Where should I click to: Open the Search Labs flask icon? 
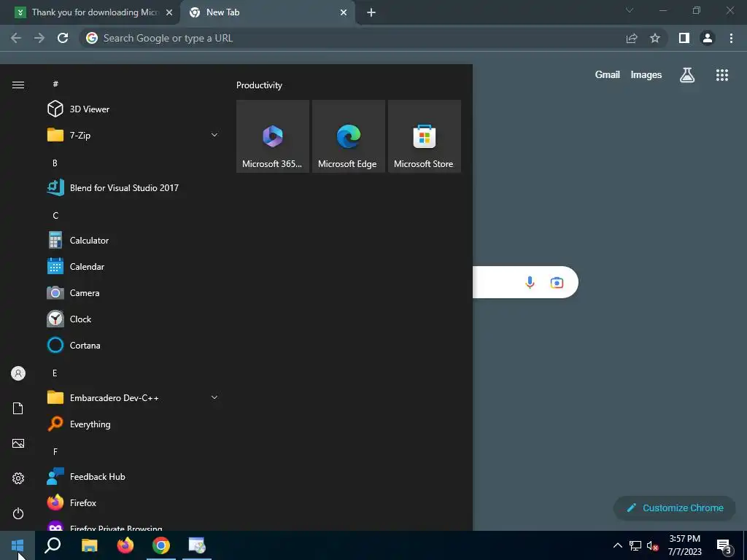[x=687, y=75]
